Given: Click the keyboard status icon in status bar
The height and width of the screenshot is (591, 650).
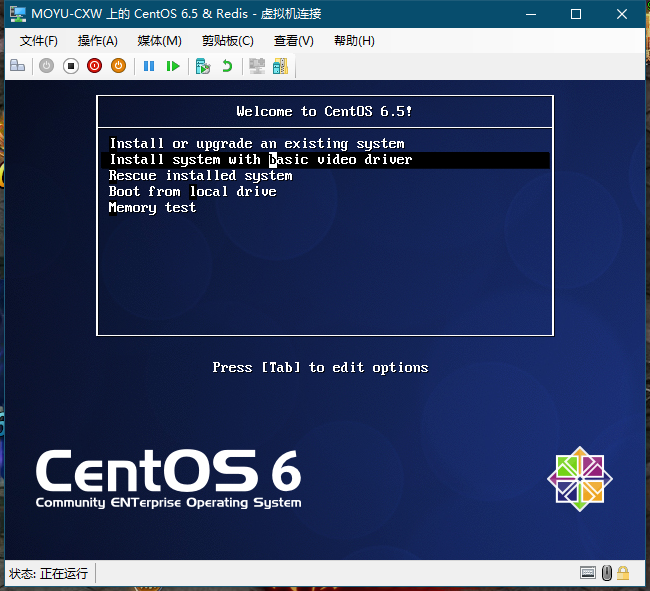Looking at the screenshot, I should point(588,573).
